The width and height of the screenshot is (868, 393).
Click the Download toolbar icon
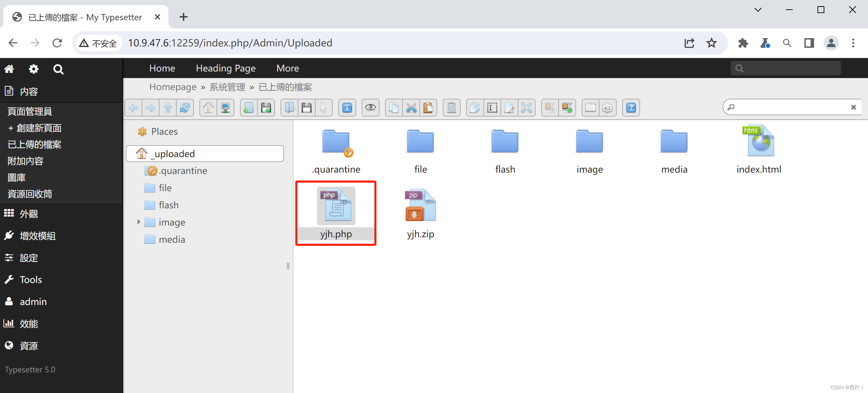[x=307, y=108]
